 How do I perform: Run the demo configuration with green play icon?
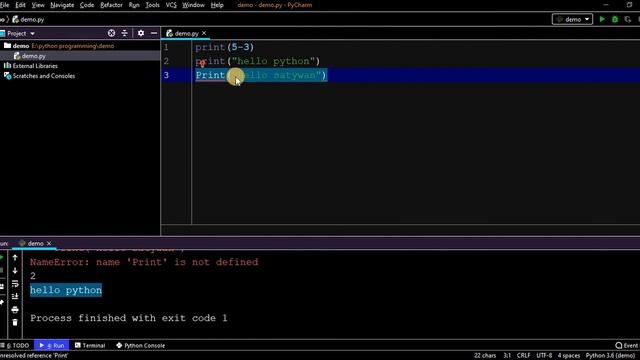pos(602,19)
